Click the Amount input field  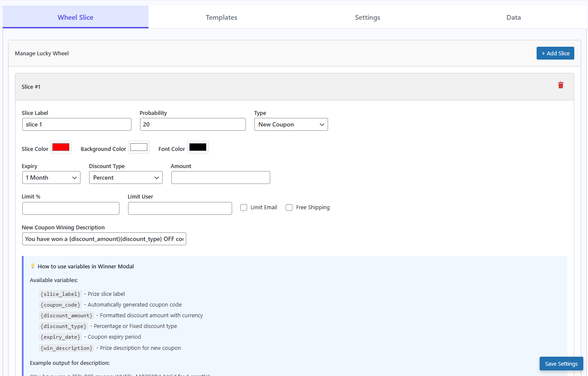pyautogui.click(x=221, y=177)
